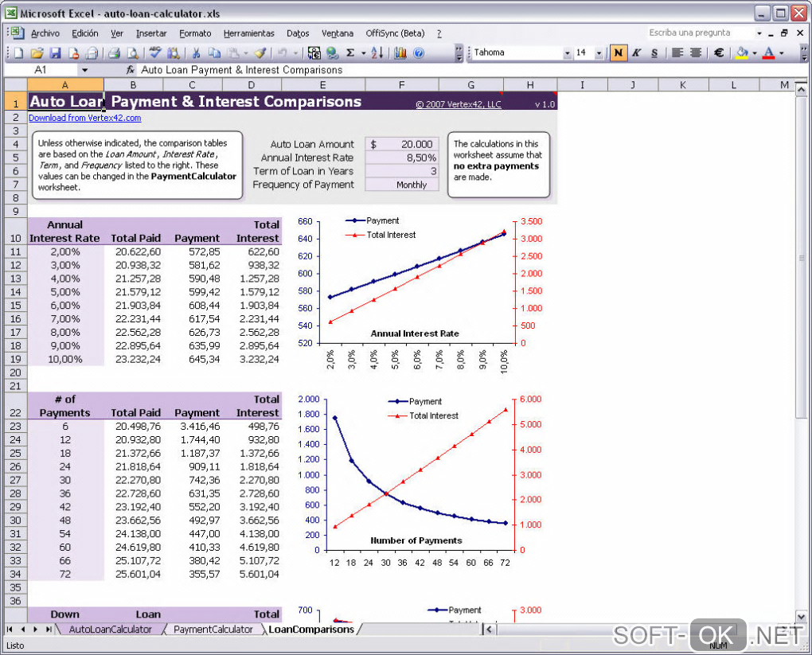Open the font size 14 dropdown

click(x=599, y=53)
